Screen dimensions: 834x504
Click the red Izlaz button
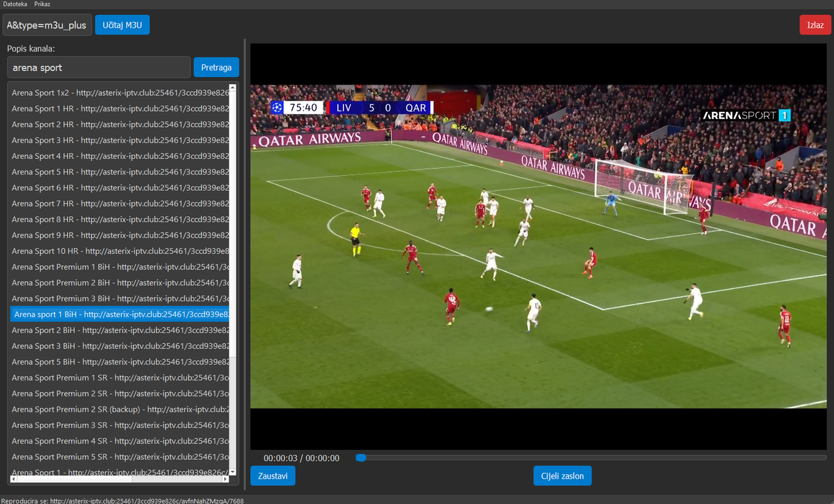(815, 25)
